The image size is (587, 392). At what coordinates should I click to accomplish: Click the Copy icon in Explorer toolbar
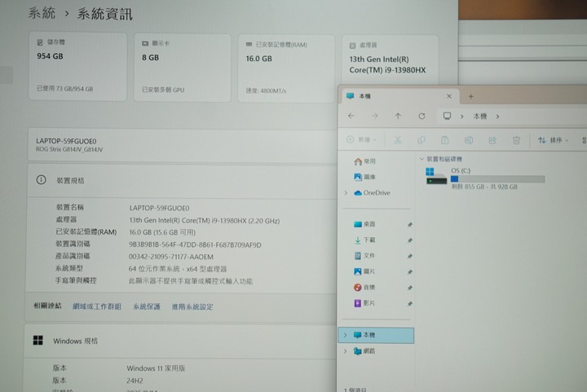point(421,140)
